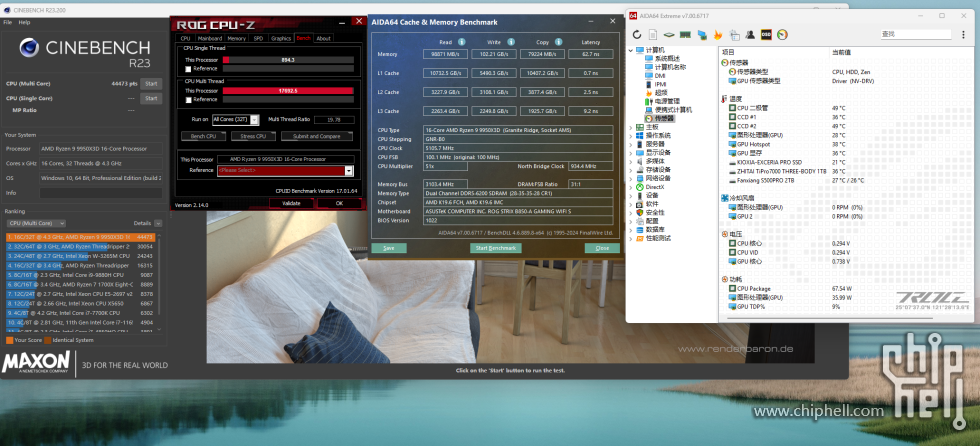This screenshot has width=980, height=446.
Task: Start Cinebench CPU Multi Core test
Action: 151,84
